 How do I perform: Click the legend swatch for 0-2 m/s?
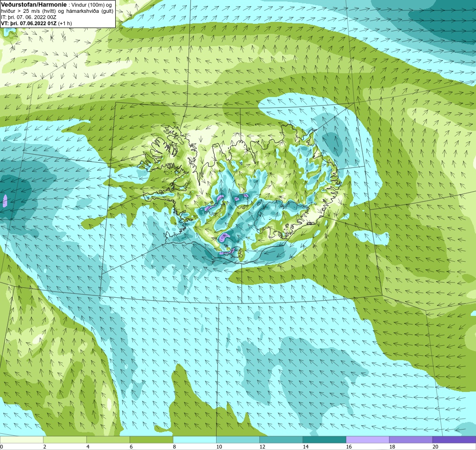click(x=21, y=440)
